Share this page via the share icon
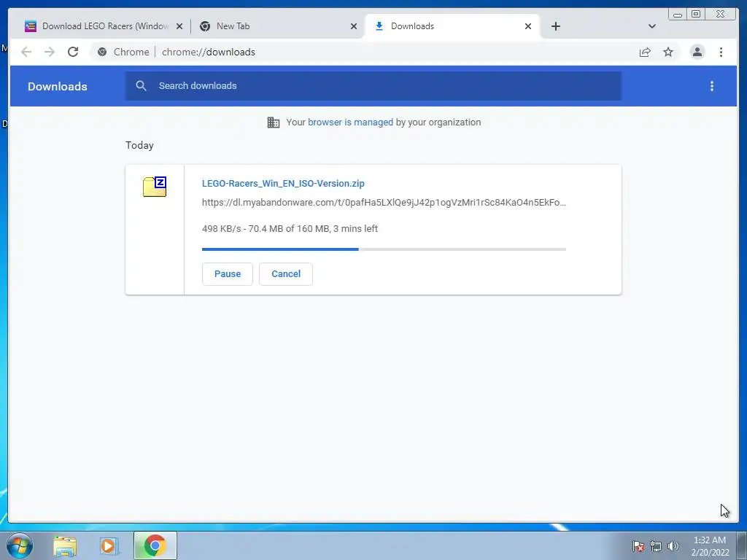This screenshot has width=747, height=560. [645, 52]
